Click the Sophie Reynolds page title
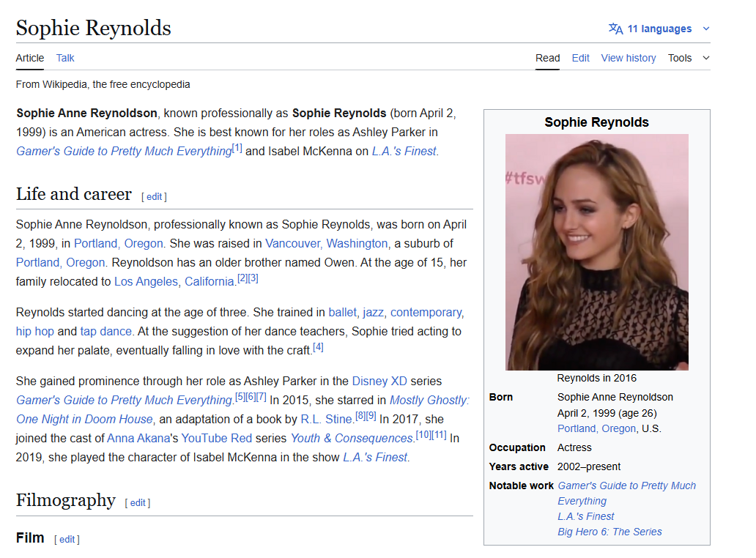 (94, 28)
